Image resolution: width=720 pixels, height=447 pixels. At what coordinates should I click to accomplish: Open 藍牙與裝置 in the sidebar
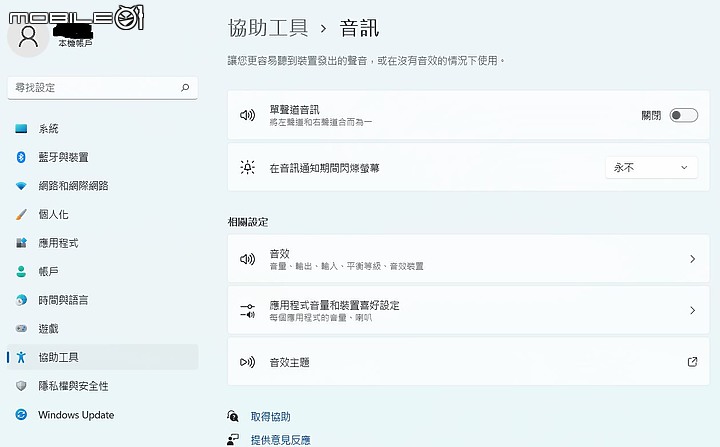(x=102, y=157)
